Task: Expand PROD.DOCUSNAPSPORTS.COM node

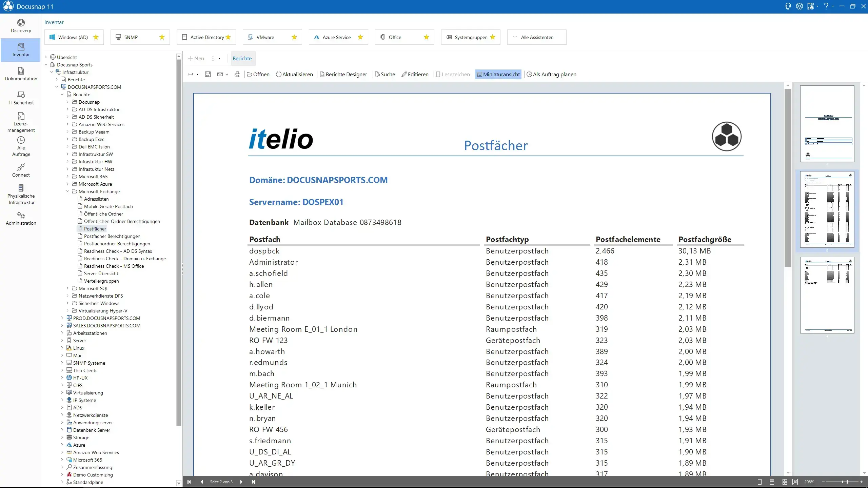Action: [62, 318]
